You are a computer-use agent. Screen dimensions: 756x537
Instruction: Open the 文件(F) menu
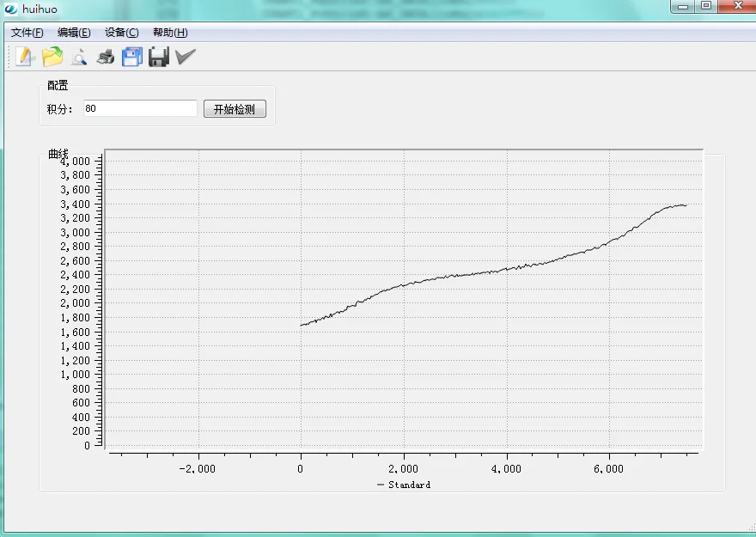click(27, 33)
